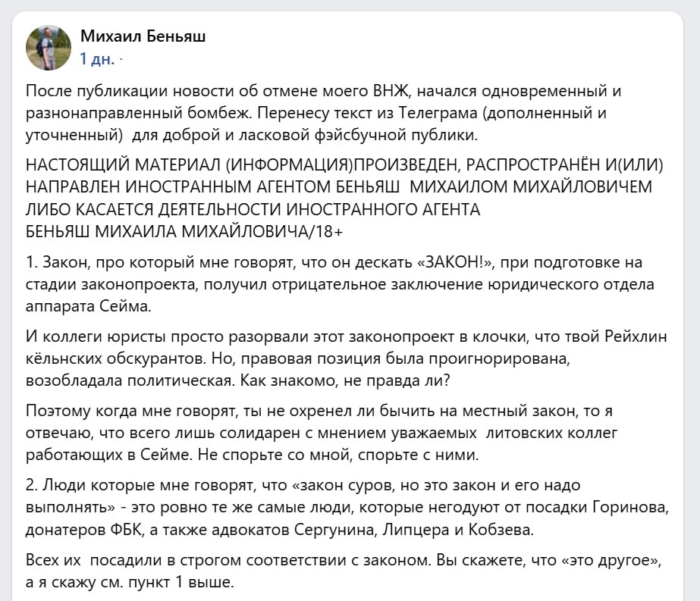Image resolution: width=700 pixels, height=601 pixels.
Task: Click the "1 дн." post timestamp
Action: (96, 58)
